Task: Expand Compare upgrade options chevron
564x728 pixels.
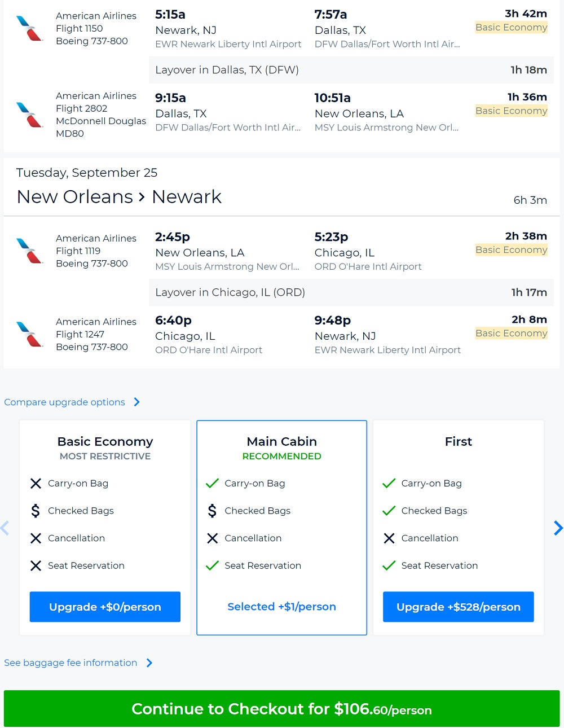Action: (x=137, y=402)
